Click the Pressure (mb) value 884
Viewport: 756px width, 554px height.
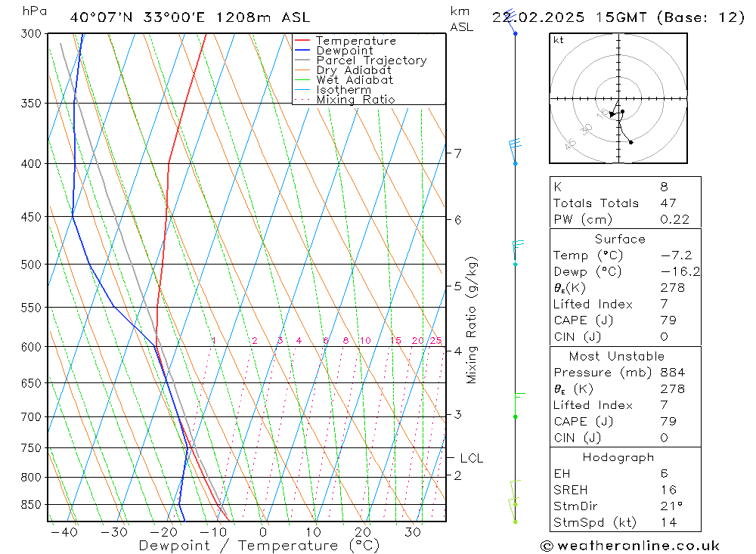coord(673,372)
